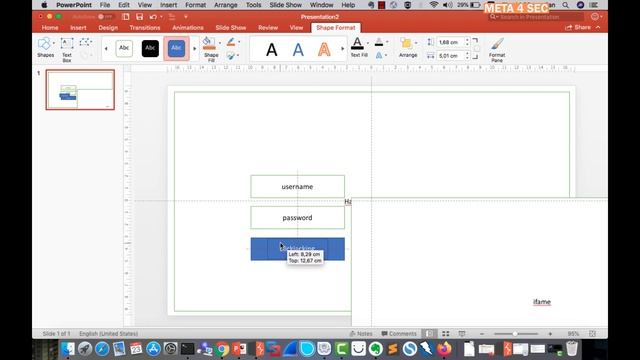This screenshot has height=360, width=640.
Task: Select the blue Abc shape style
Action: coord(176,48)
